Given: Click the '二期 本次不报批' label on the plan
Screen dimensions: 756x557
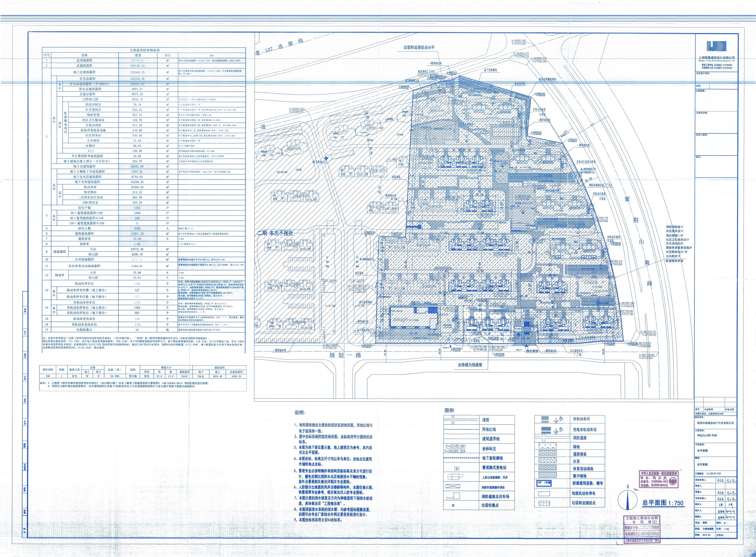Looking at the screenshot, I should click(275, 233).
